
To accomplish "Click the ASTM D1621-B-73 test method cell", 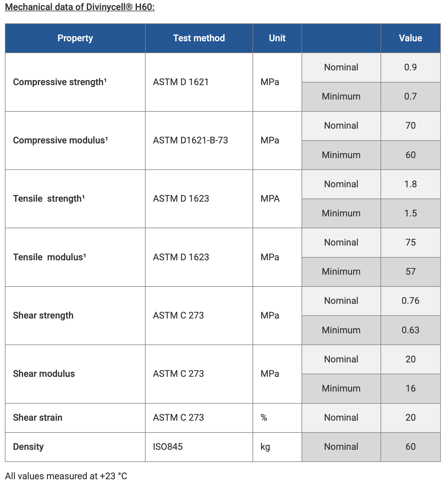I will click(x=199, y=141).
